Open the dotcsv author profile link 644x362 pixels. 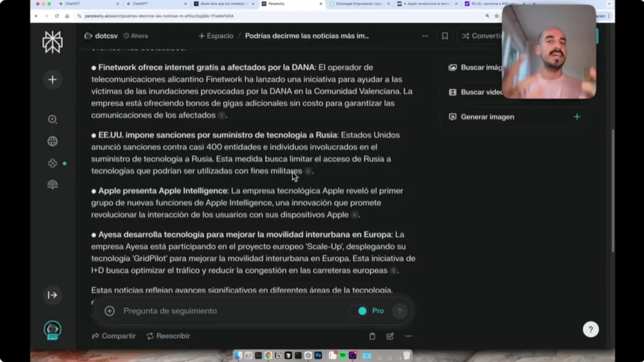pyautogui.click(x=101, y=36)
